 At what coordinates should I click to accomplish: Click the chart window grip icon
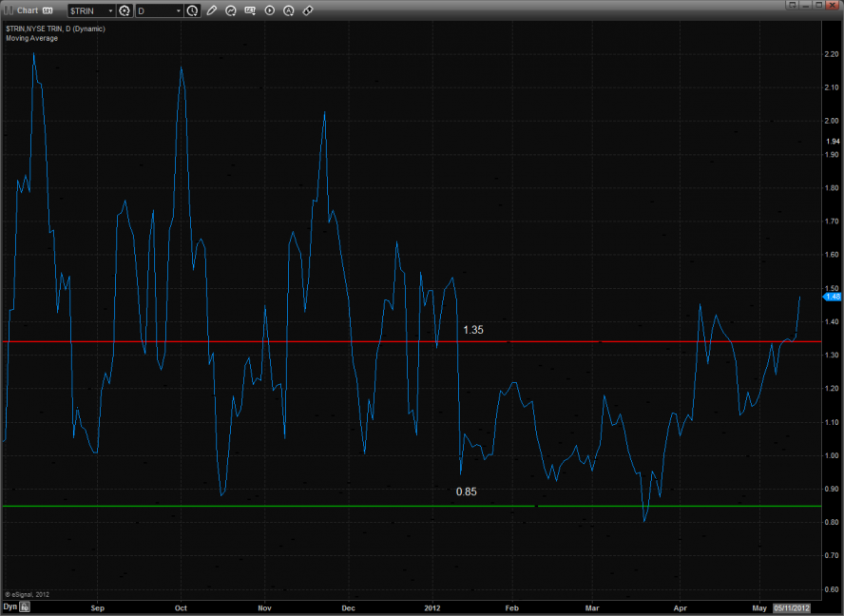coord(9,10)
